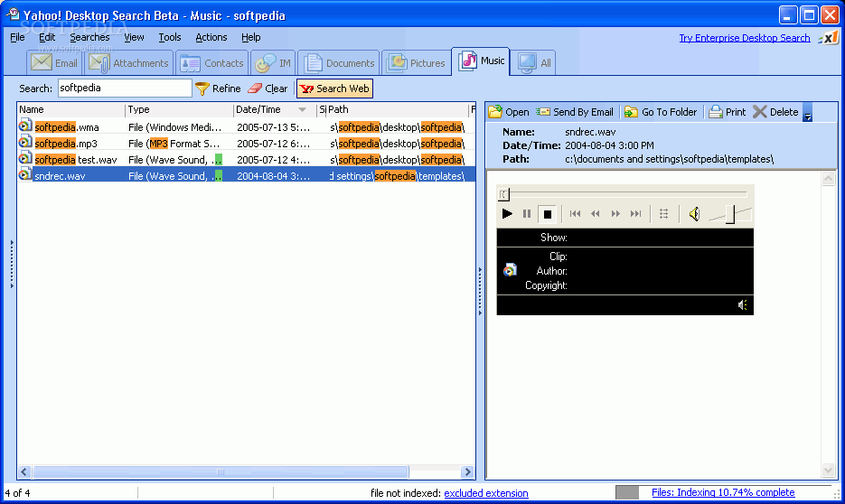Refine the search results
Screen dimensions: 845x504
coord(218,89)
